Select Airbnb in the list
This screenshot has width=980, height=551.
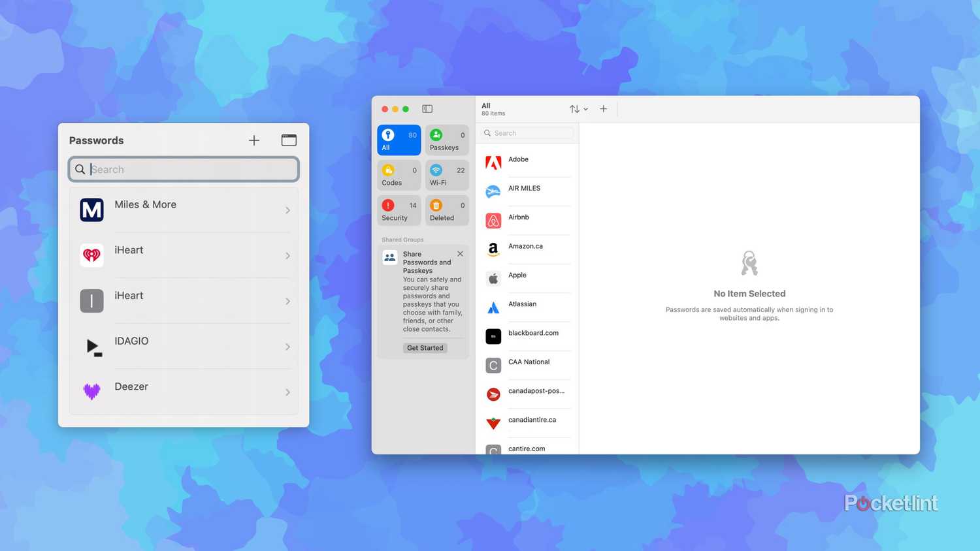pyautogui.click(x=527, y=220)
